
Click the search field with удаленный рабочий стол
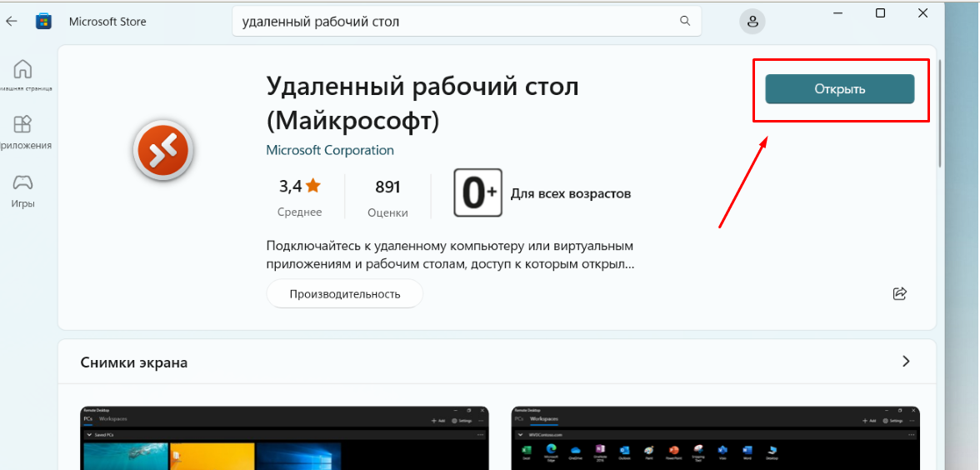[x=467, y=22]
